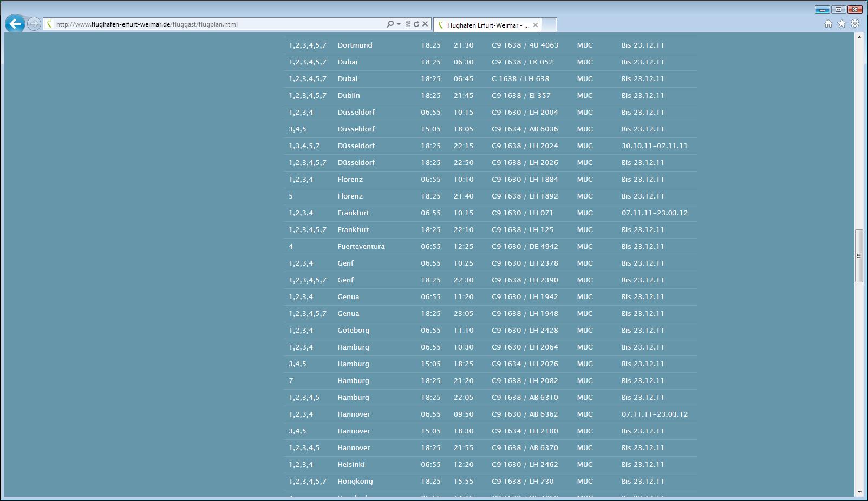Refresh the page with reload icon

(x=416, y=24)
